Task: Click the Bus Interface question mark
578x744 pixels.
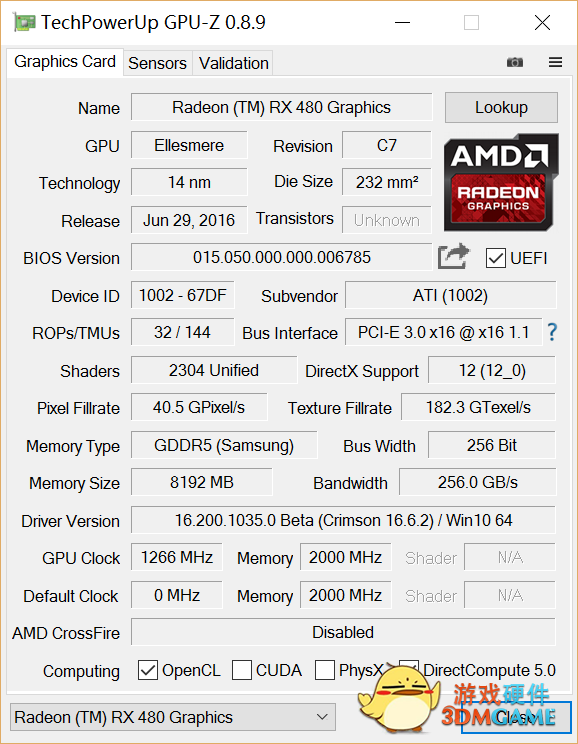Action: pos(552,332)
